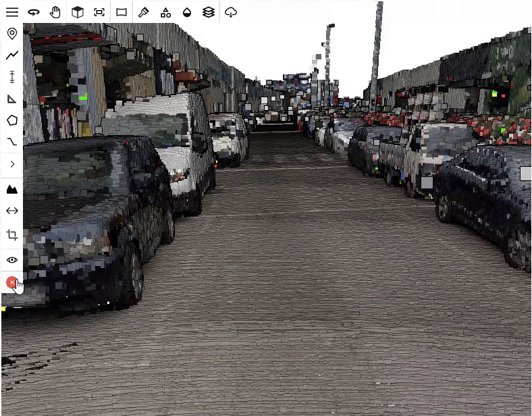Viewport: 532px width, 416px height.
Task: Open the paintbrush styling tool
Action: coord(144,13)
